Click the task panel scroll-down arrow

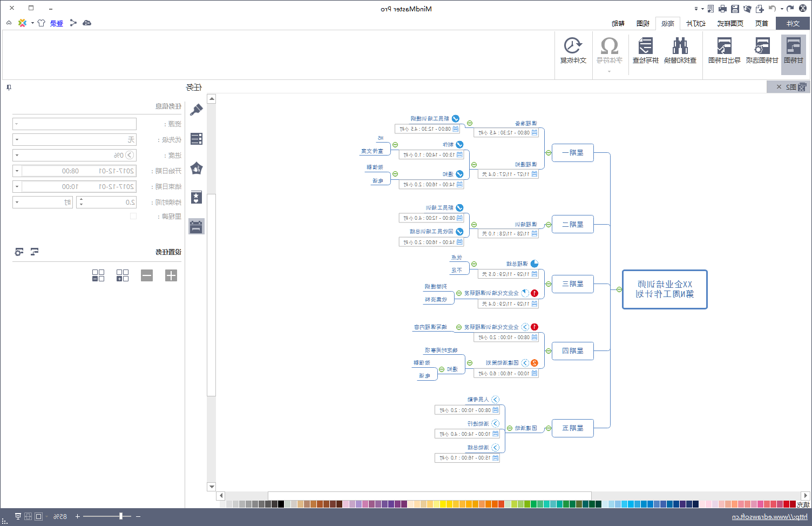(x=212, y=487)
